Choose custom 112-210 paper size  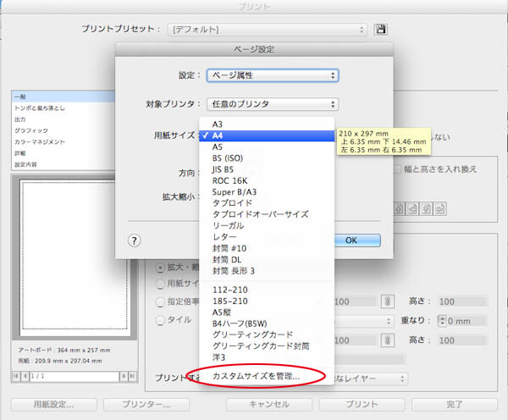pyautogui.click(x=267, y=290)
